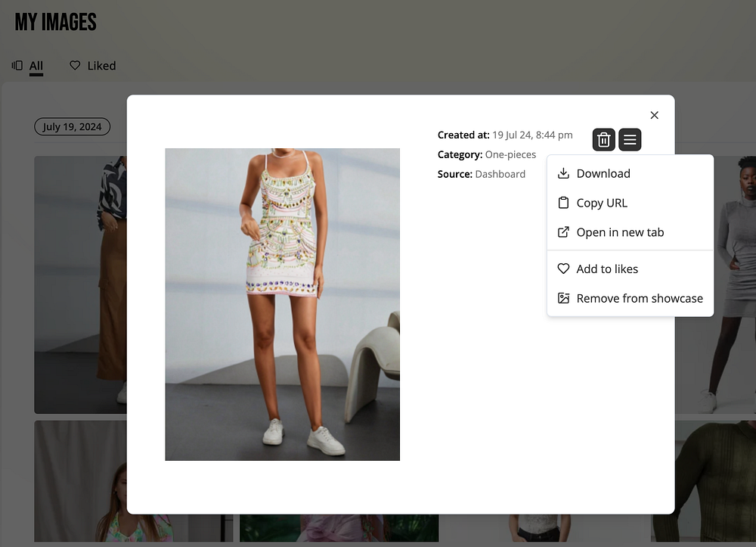Image resolution: width=756 pixels, height=547 pixels.
Task: Open background thumbnail of woman in floral top
Action: click(81, 481)
